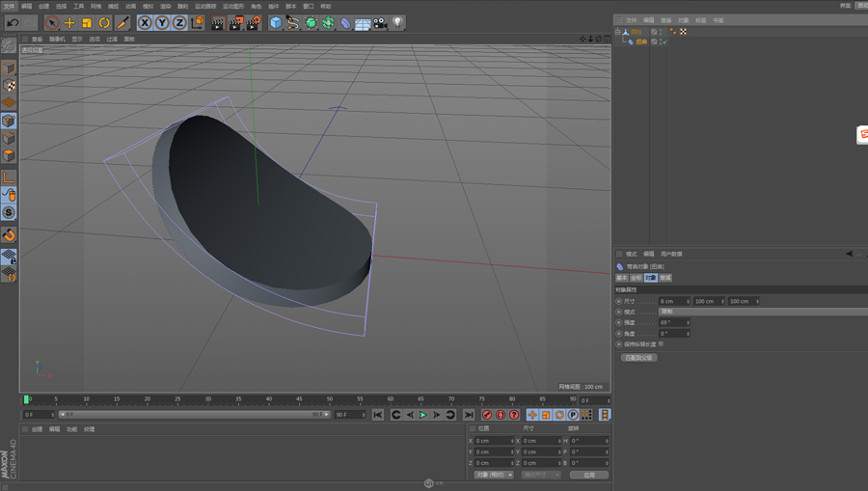Switch to 坐标 tab in attributes
The height and width of the screenshot is (491, 868).
pyautogui.click(x=637, y=278)
